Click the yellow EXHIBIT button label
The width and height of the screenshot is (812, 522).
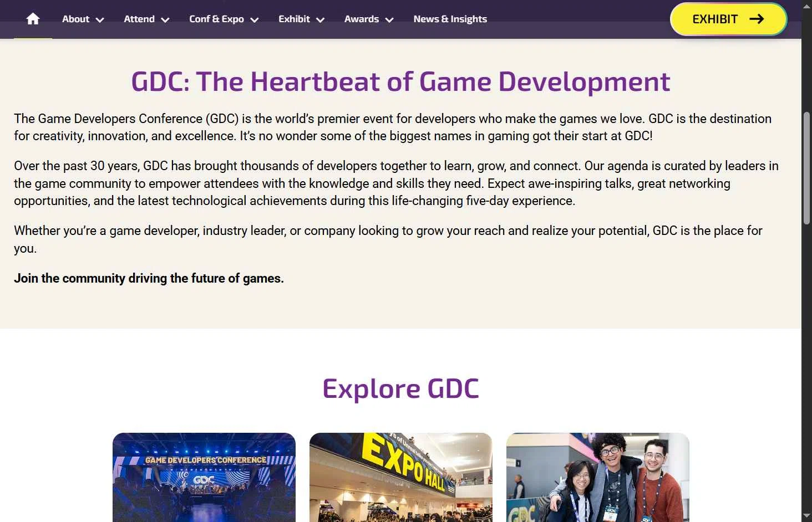coord(715,19)
